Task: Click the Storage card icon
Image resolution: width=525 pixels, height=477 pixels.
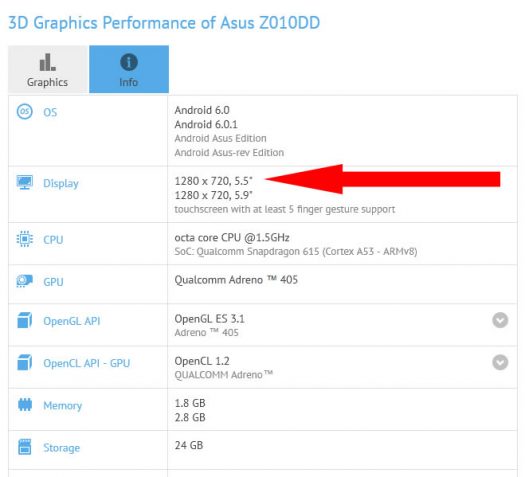Action: pyautogui.click(x=25, y=447)
